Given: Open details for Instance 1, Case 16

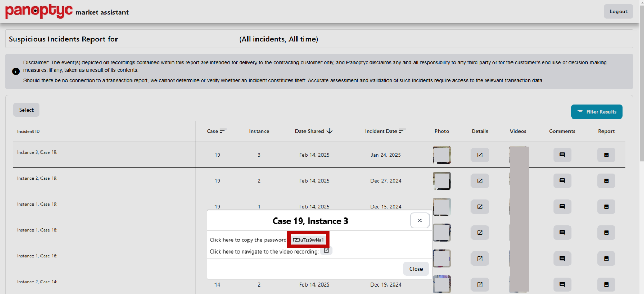Looking at the screenshot, I should tap(480, 258).
